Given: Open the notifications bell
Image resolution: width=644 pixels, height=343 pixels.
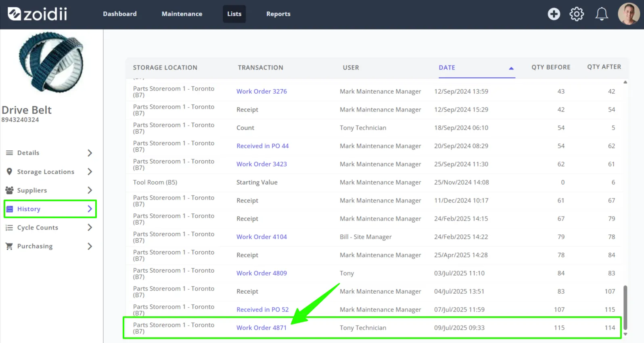Looking at the screenshot, I should [602, 14].
